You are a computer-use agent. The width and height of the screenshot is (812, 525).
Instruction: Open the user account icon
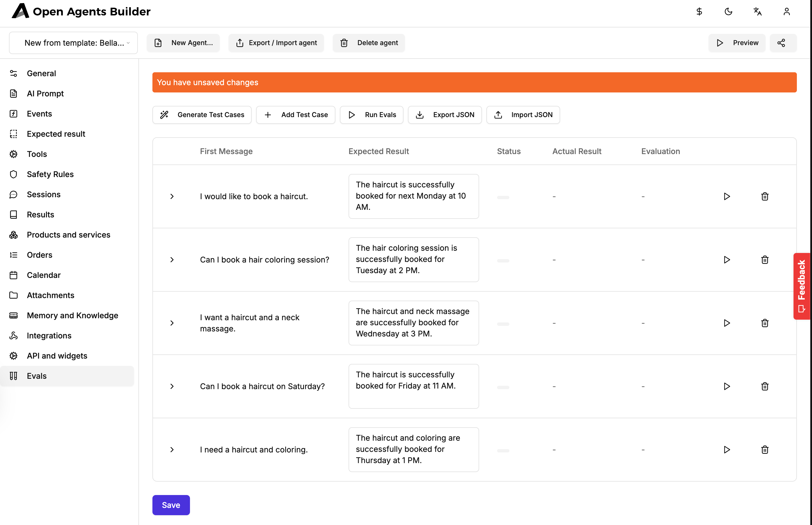[787, 11]
